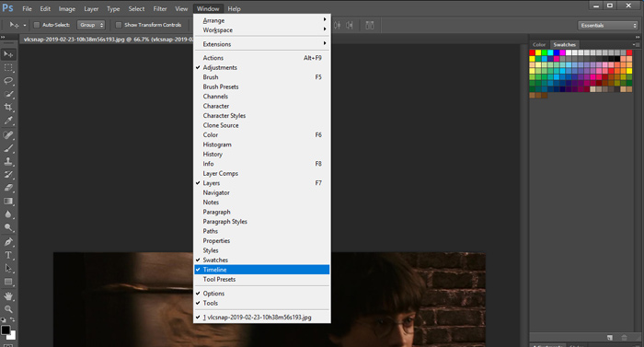644x347 pixels.
Task: Select the Quick Selection tool
Action: (8, 94)
